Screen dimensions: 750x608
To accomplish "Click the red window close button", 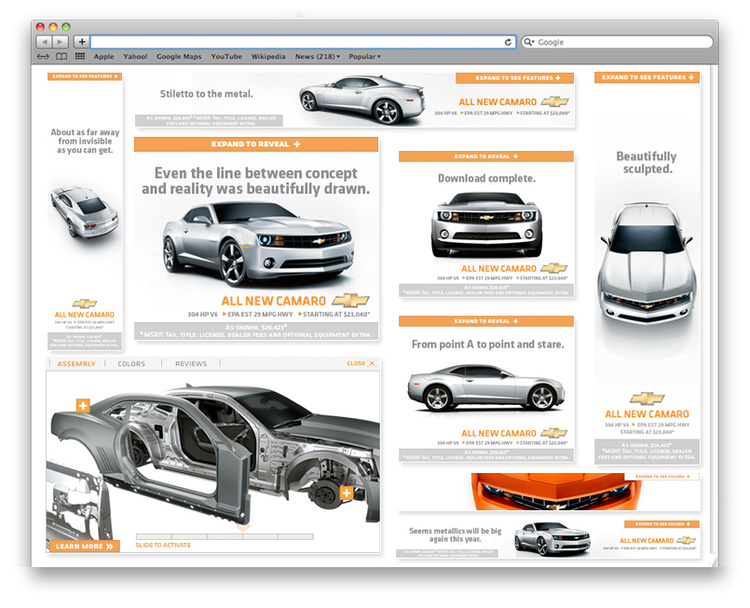I will click(41, 27).
